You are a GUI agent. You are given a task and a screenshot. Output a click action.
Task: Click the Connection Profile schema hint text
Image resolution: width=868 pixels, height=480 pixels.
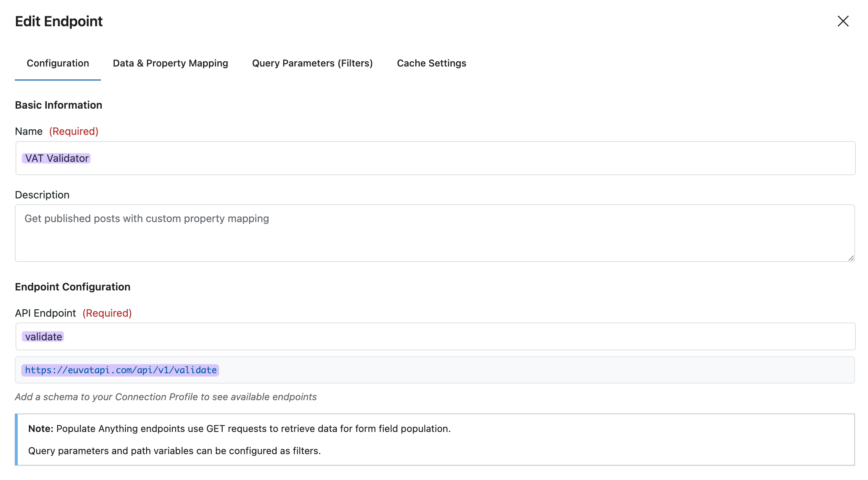166,397
